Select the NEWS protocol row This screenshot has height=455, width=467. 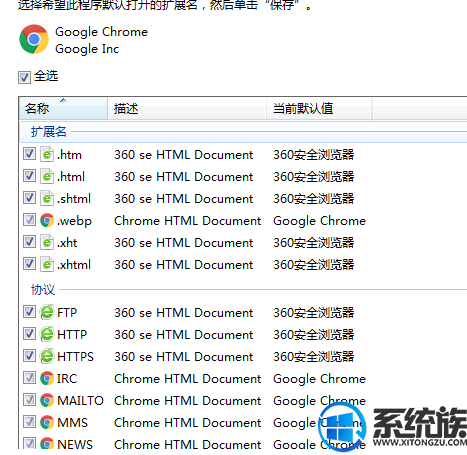[243, 444]
